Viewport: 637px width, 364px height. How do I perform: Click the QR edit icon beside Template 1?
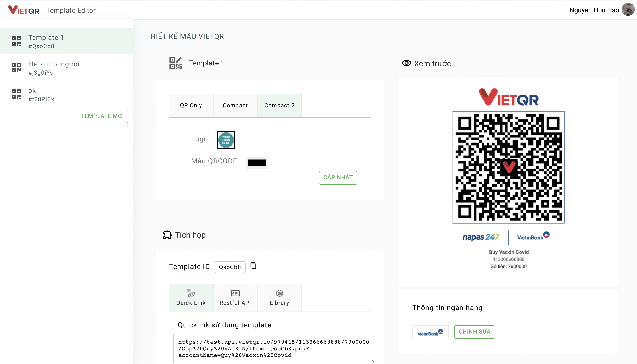coord(175,63)
